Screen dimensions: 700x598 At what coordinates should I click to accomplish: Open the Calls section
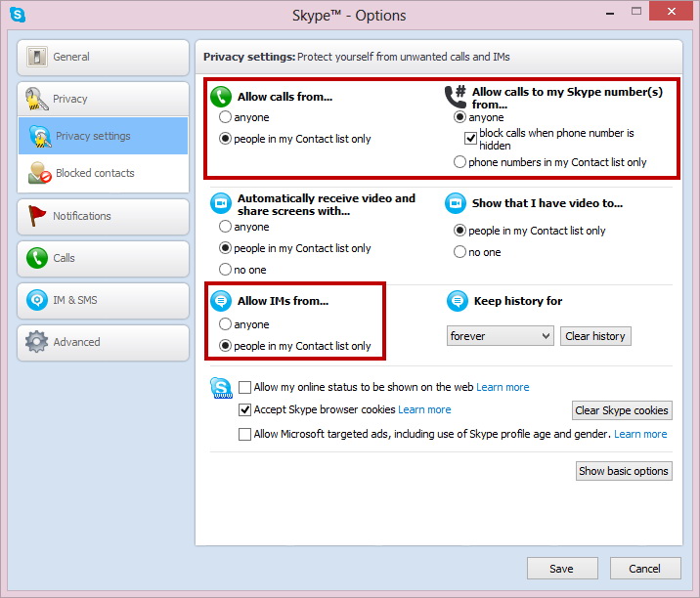pyautogui.click(x=103, y=258)
